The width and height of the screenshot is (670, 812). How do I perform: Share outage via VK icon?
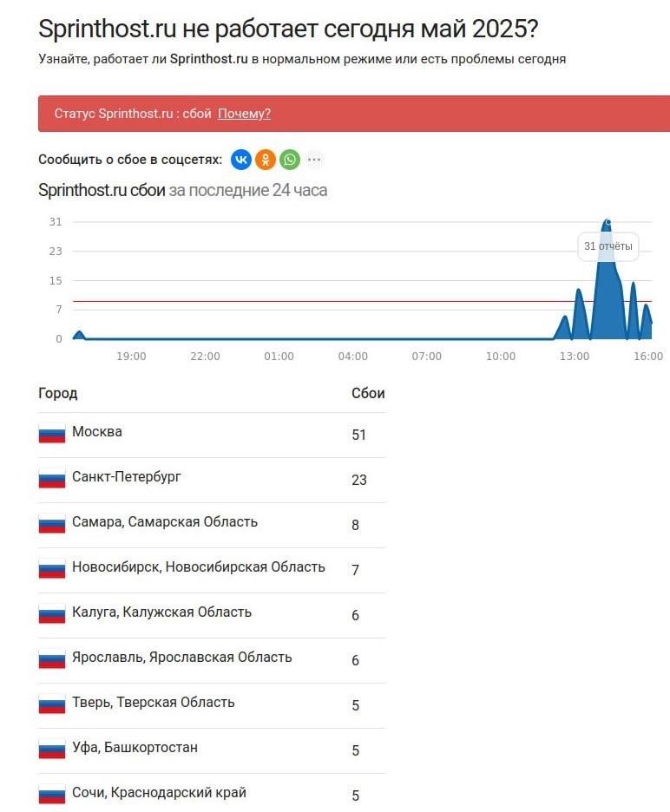241,160
